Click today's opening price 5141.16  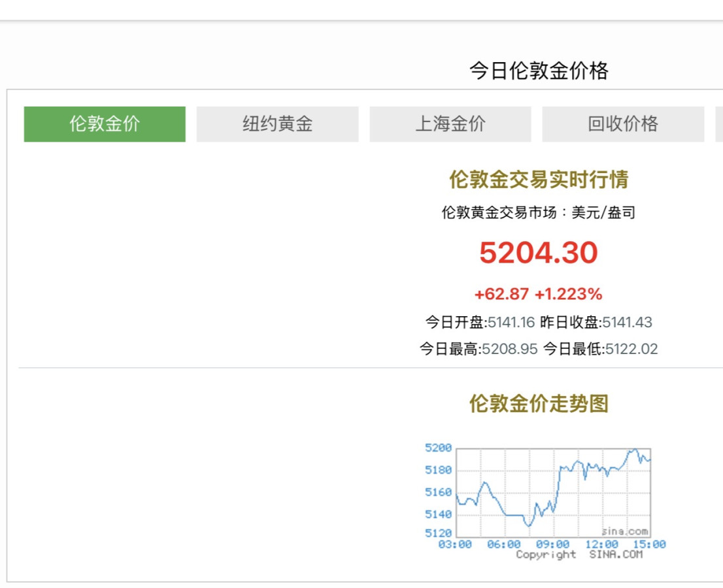tap(511, 322)
